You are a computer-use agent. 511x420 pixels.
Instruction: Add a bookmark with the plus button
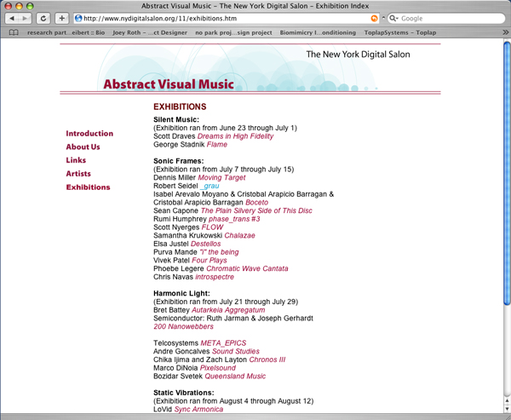click(61, 18)
